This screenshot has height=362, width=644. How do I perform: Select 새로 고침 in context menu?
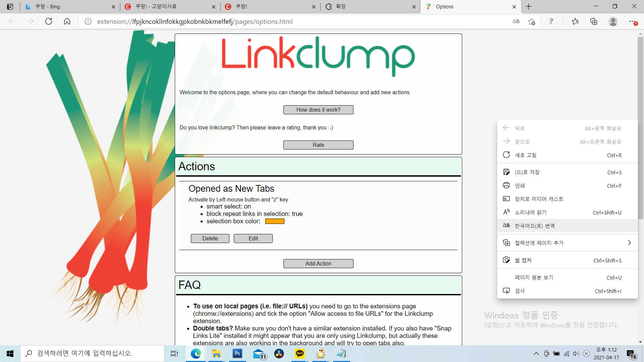pos(568,155)
